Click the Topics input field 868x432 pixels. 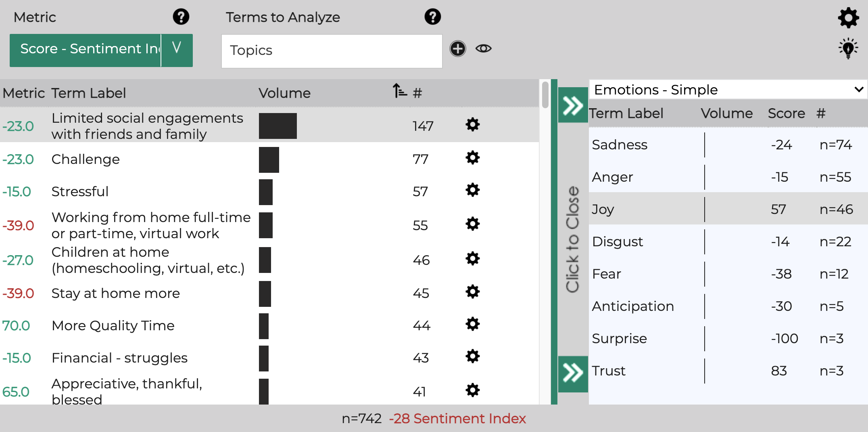point(332,51)
